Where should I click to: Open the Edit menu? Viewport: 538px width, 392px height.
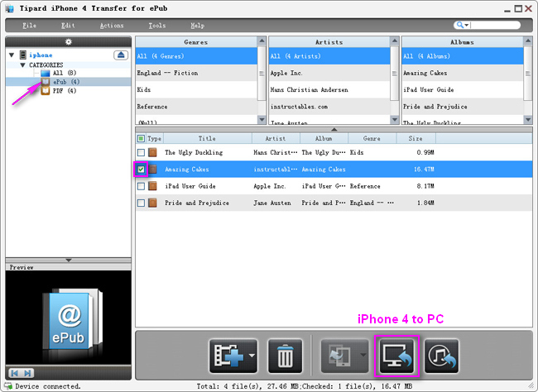68,26
